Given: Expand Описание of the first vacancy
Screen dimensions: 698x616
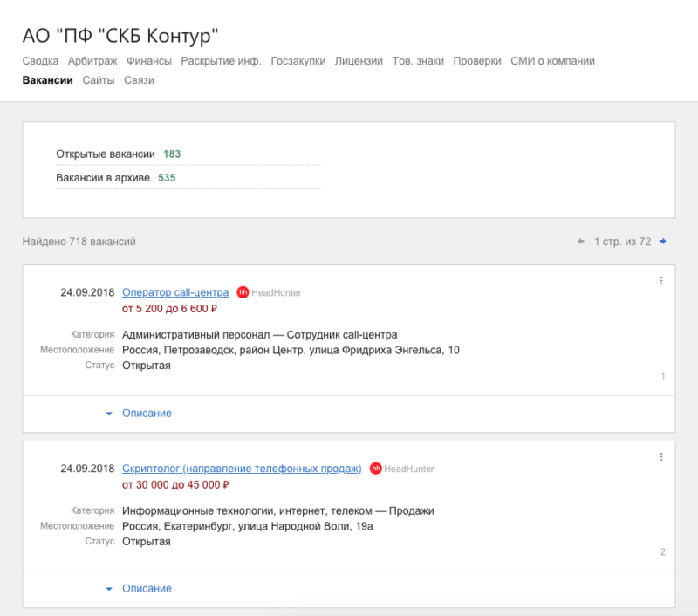Looking at the screenshot, I should click(x=147, y=413).
